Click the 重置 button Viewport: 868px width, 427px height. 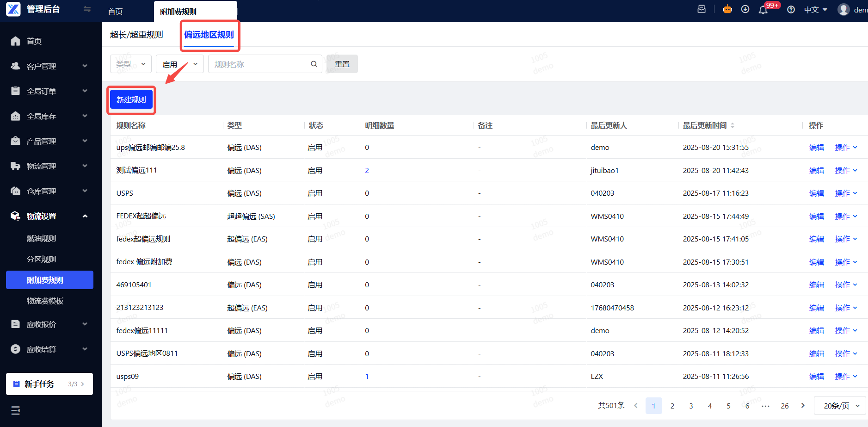click(x=342, y=64)
